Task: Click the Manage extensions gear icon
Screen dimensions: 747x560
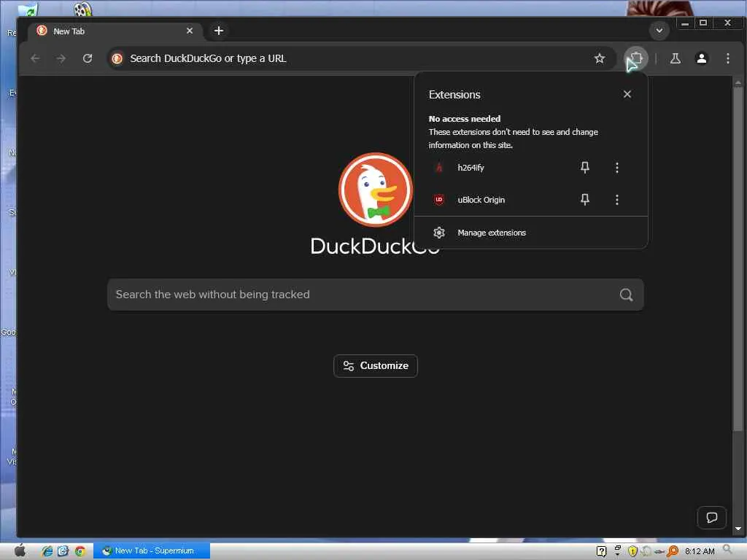Action: (x=438, y=233)
